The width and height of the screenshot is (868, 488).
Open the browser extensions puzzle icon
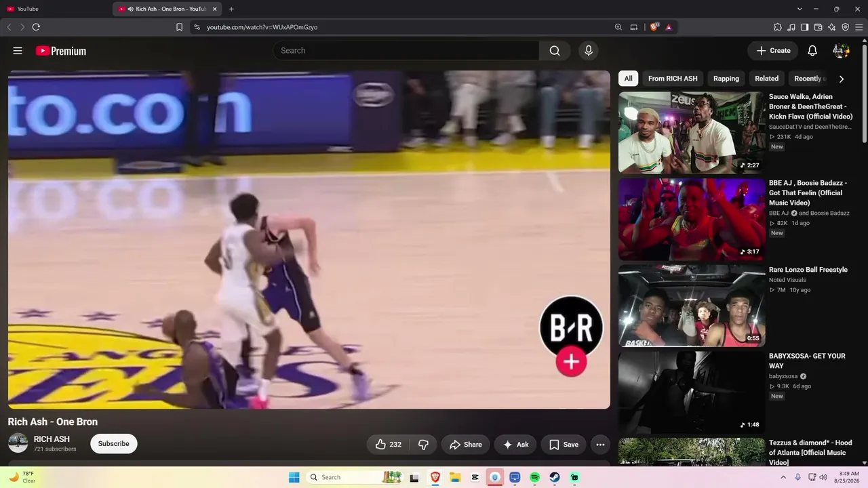[x=778, y=27]
